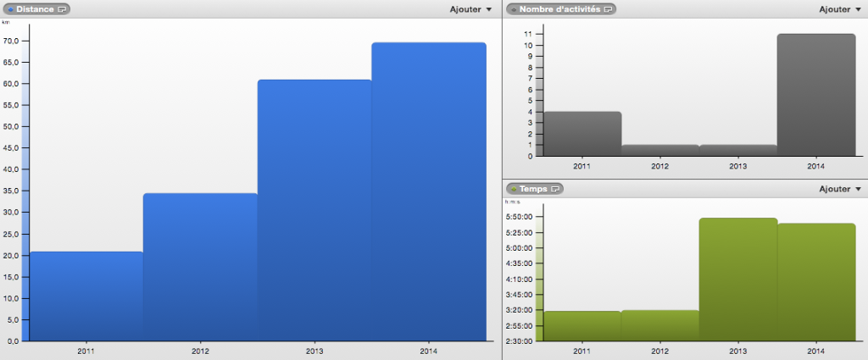Click the speech bubble icon in Distance pill
Viewport: 868px width, 360px height.
(x=61, y=9)
